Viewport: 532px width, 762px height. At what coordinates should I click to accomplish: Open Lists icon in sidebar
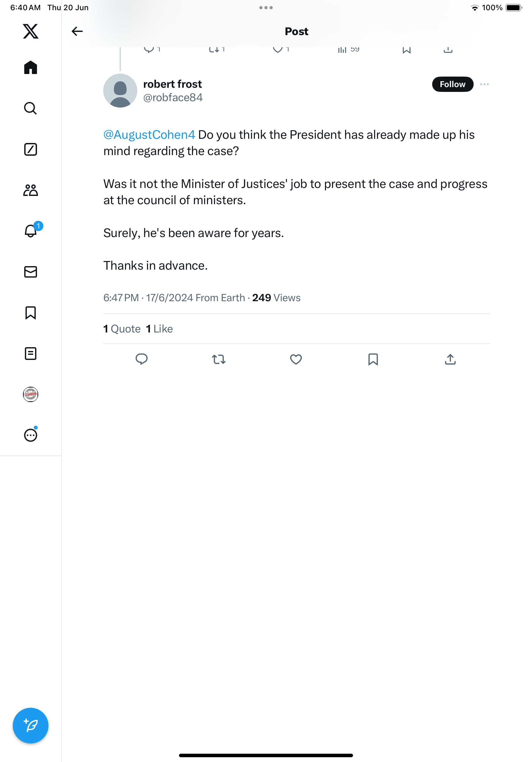pos(31,354)
